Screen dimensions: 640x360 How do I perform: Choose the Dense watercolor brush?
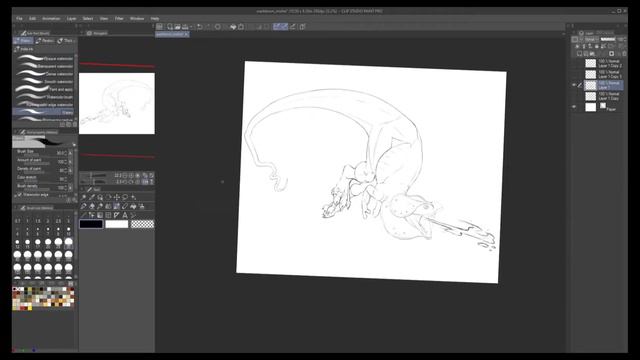tap(44, 74)
